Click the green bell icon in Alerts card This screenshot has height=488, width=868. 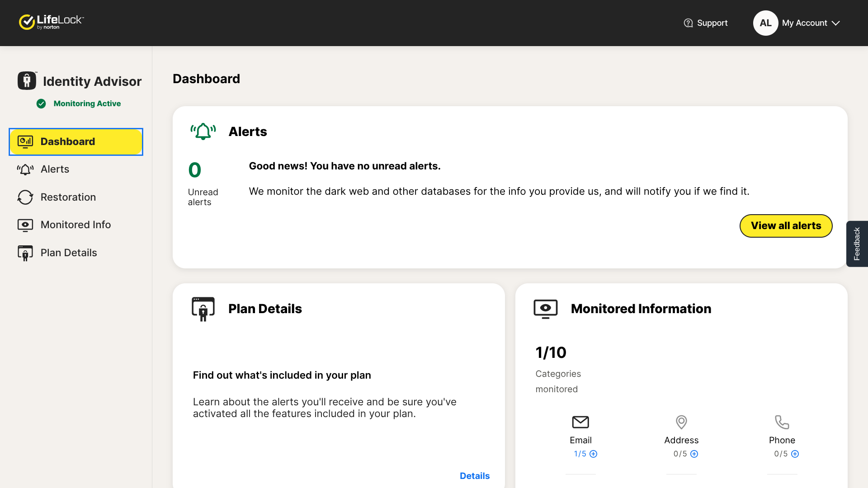[203, 131]
